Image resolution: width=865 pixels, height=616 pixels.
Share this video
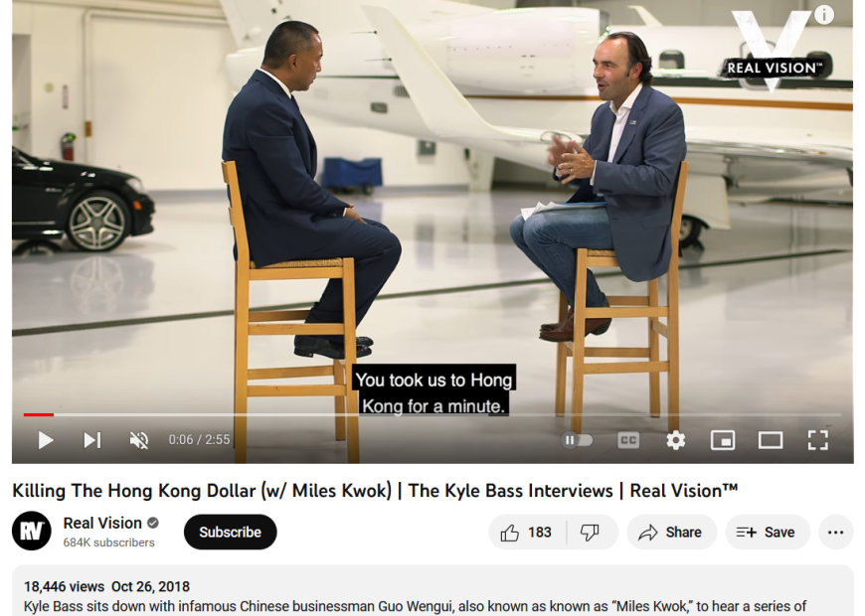pos(671,533)
